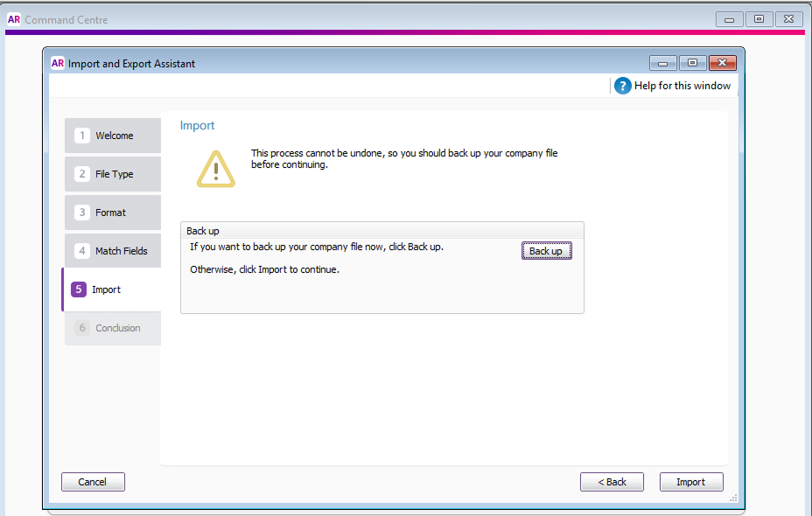Click the resize grip in the dialog corner
The width and height of the screenshot is (812, 516).
click(x=733, y=499)
